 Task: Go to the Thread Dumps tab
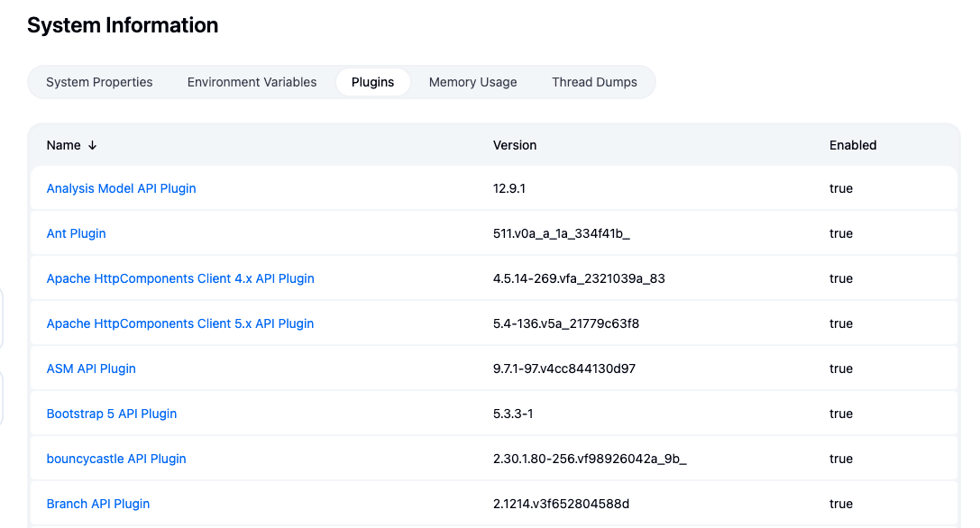tap(594, 82)
